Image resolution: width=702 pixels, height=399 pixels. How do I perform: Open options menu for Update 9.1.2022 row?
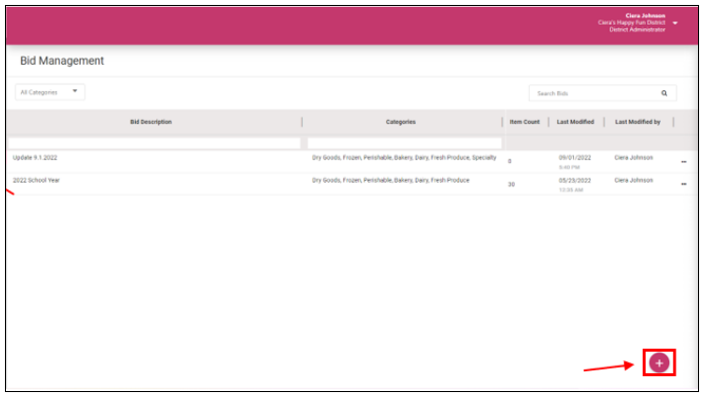684,162
